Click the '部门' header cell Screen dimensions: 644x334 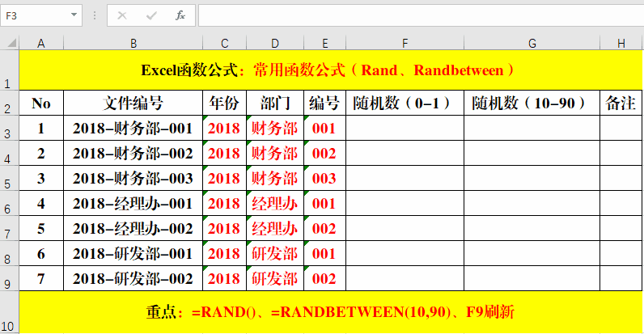[x=275, y=103]
